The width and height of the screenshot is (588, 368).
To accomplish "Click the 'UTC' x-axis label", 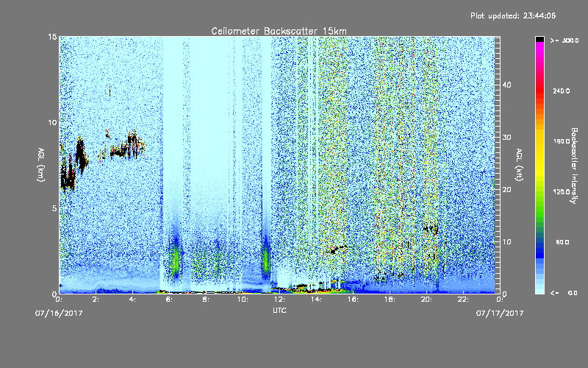I will pyautogui.click(x=279, y=310).
